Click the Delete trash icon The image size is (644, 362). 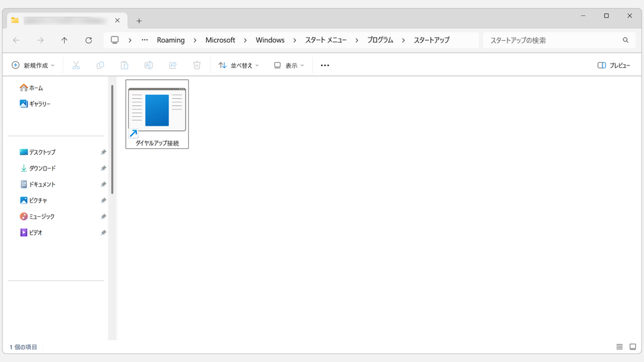197,65
